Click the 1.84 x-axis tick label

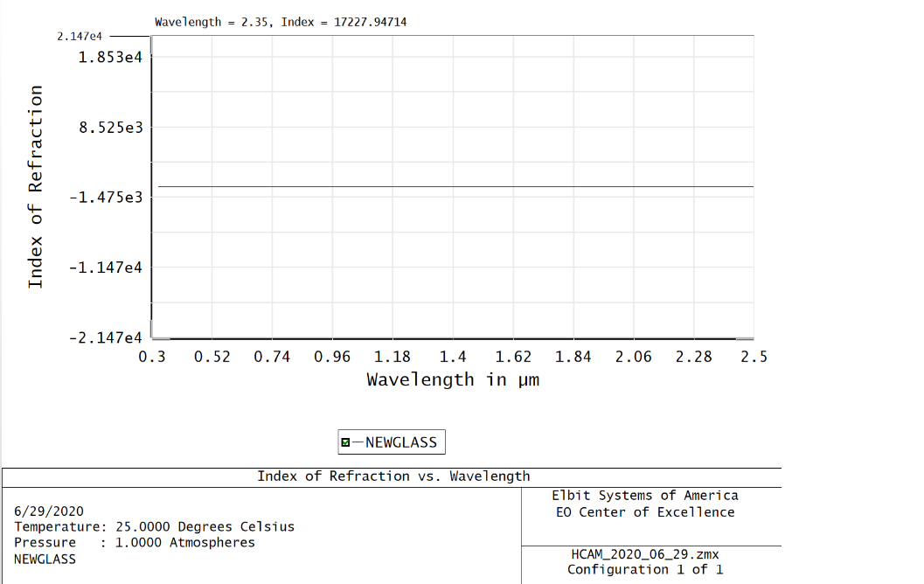pos(573,357)
